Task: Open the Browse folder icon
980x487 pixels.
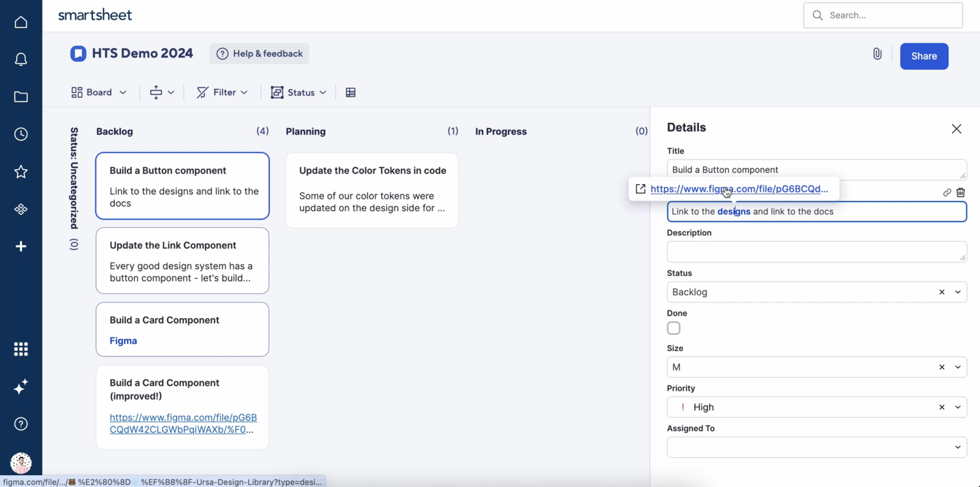Action: pos(21,97)
